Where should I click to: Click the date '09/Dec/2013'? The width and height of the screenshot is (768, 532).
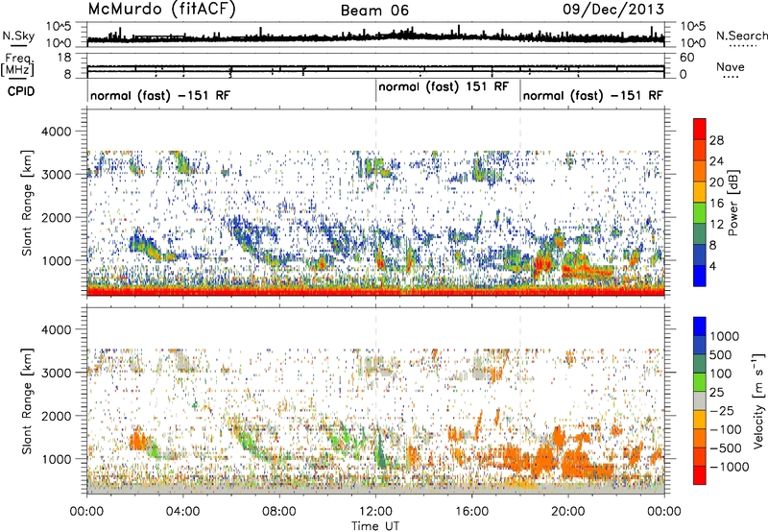coord(613,10)
